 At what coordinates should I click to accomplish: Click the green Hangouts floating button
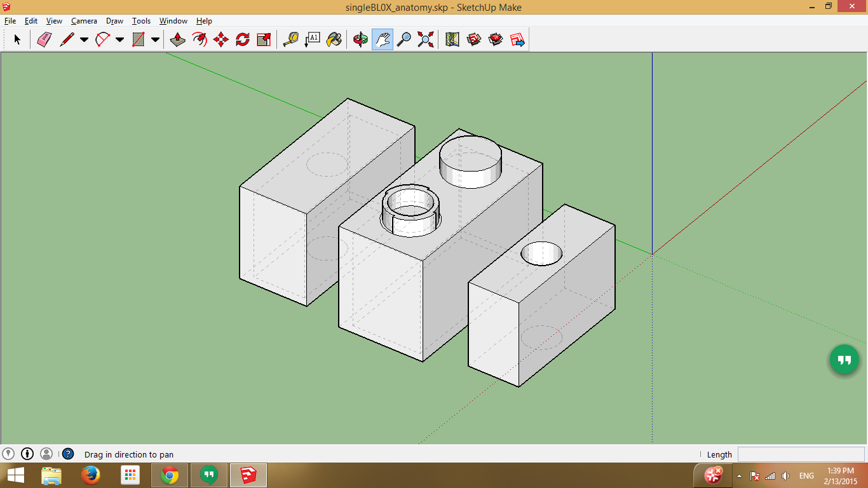pos(844,360)
